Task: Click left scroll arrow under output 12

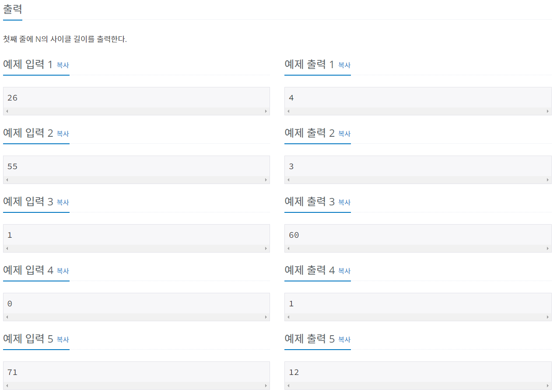Action: click(288, 386)
